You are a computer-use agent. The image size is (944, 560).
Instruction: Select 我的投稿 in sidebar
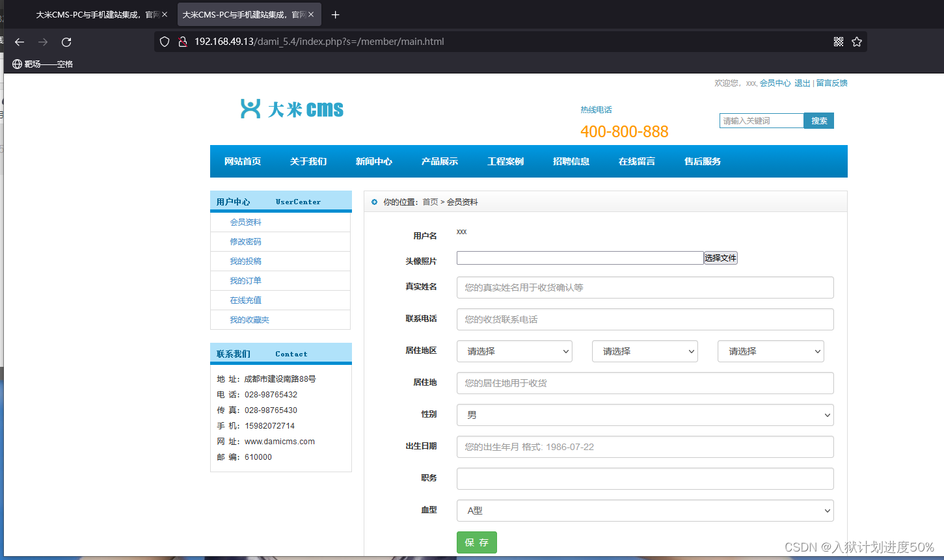tap(245, 261)
